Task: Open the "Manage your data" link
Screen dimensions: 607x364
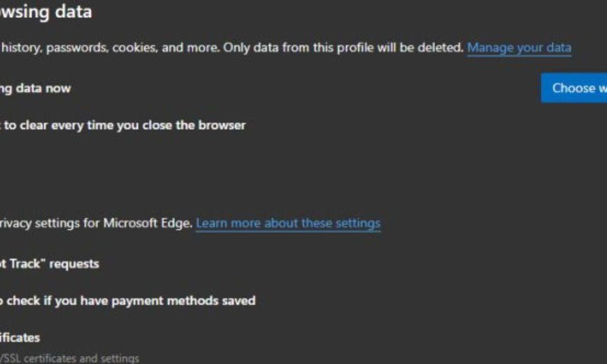Action: [x=519, y=48]
